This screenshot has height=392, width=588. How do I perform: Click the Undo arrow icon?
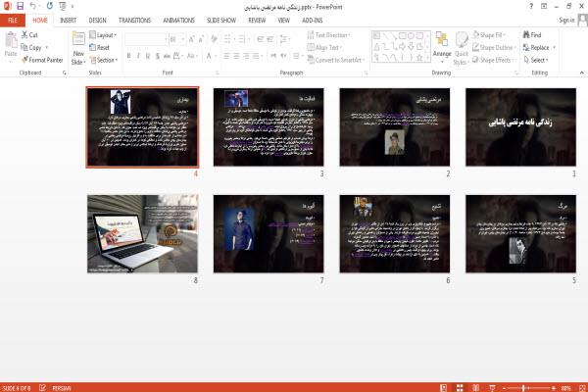(x=33, y=6)
